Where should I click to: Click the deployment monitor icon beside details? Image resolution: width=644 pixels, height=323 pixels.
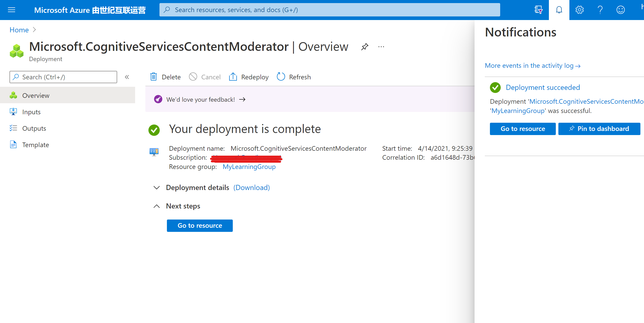(154, 152)
